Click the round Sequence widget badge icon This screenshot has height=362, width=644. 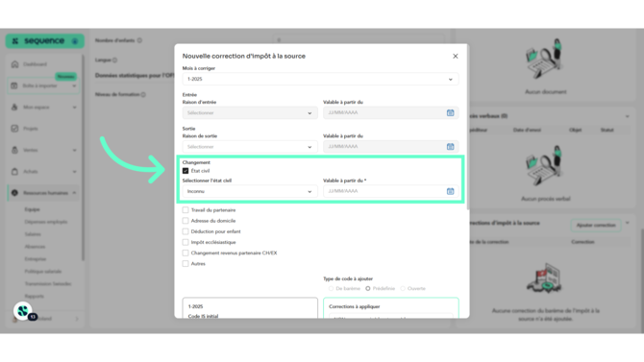click(x=23, y=311)
